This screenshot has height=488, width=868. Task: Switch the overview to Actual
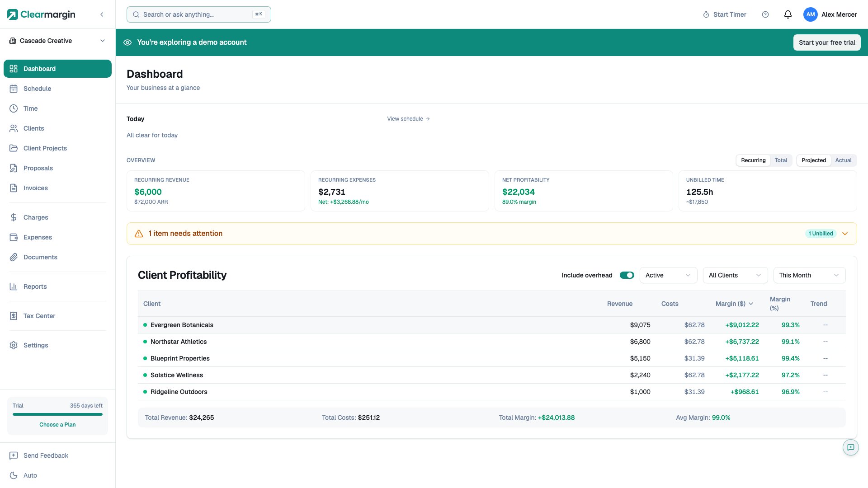[843, 160]
